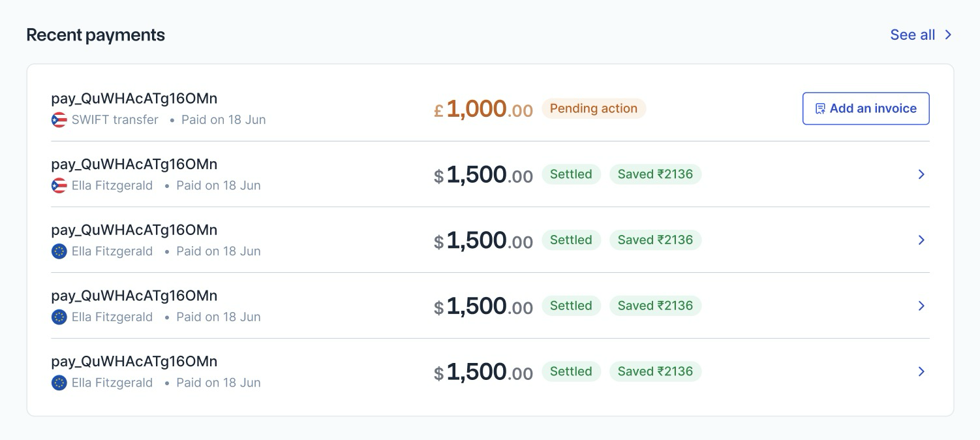980x440 pixels.
Task: Click the invoice icon in Add an invoice
Action: click(820, 109)
